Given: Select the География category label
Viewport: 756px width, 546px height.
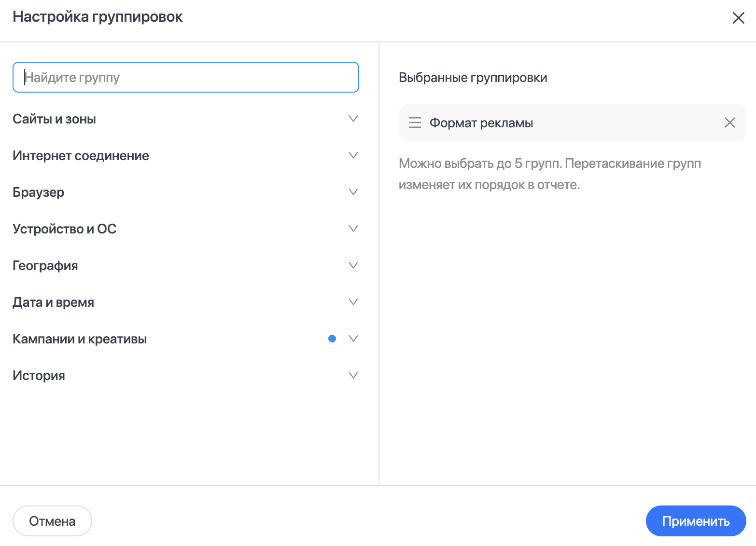Looking at the screenshot, I should pos(45,266).
